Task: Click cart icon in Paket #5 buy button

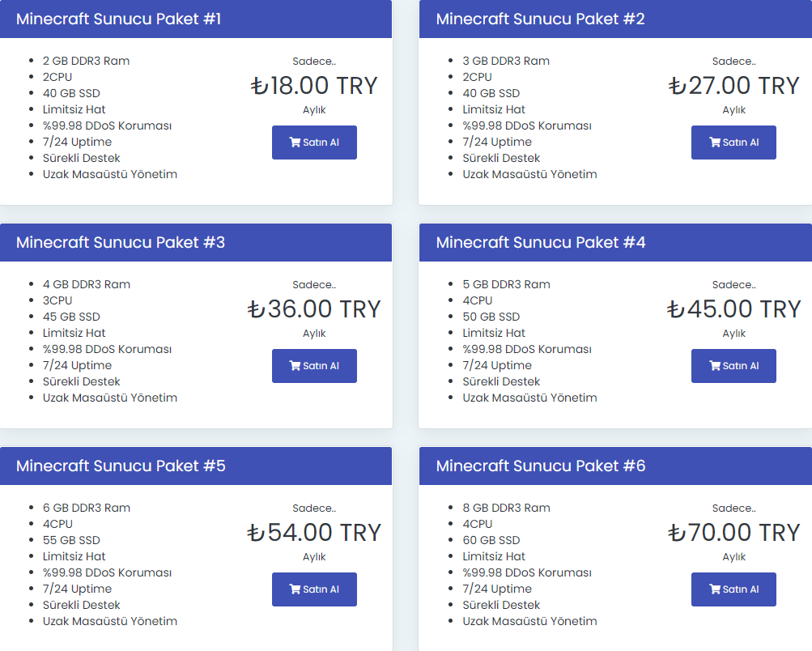Action: coord(295,589)
